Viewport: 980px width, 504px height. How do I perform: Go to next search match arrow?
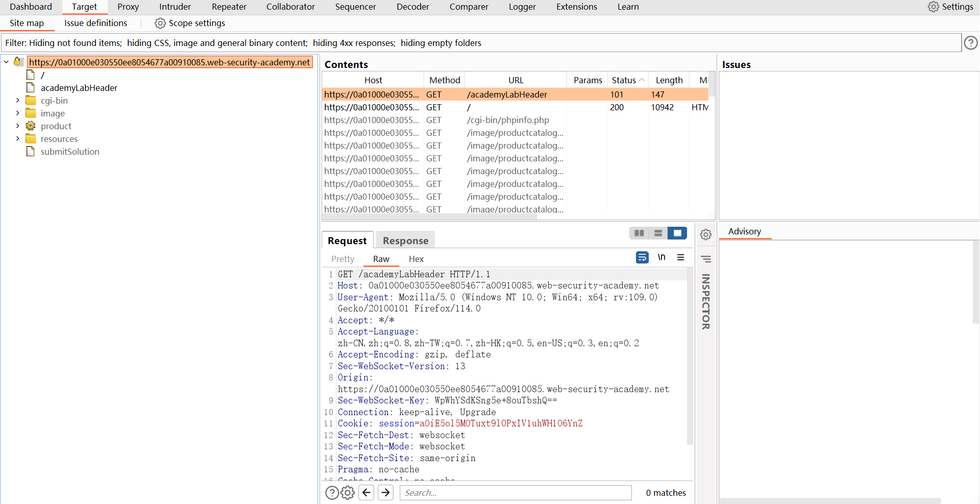(386, 493)
